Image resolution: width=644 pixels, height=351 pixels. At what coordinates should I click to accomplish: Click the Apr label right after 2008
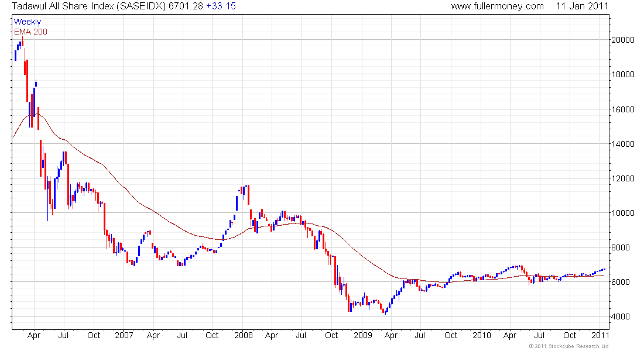click(x=272, y=335)
